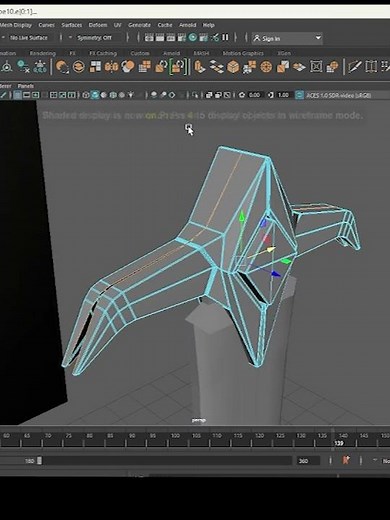Open the Help menu

(x=209, y=25)
